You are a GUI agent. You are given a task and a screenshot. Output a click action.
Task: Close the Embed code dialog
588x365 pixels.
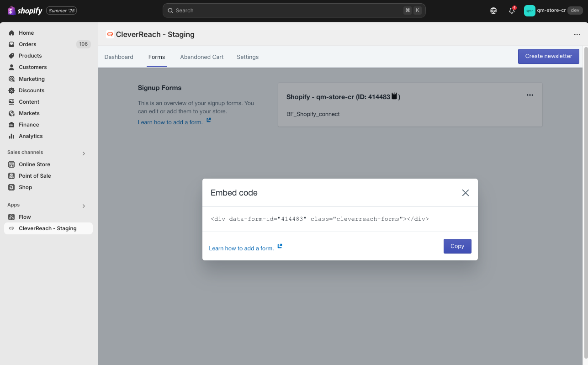tap(466, 193)
